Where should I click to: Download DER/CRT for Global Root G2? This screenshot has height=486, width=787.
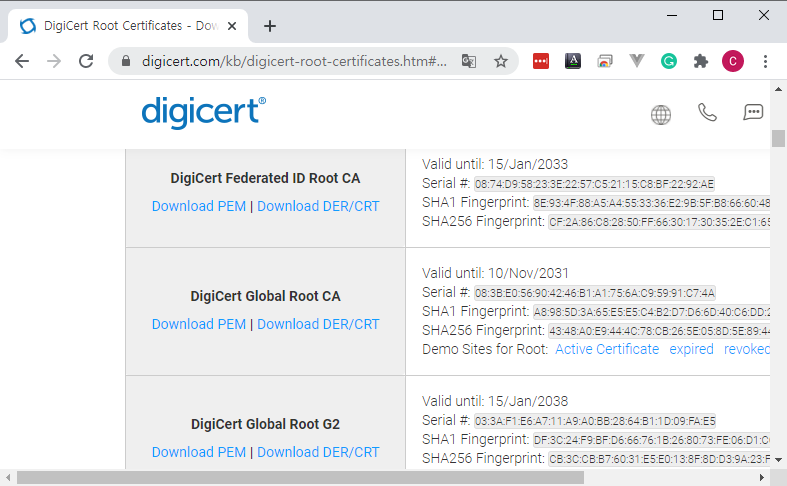point(318,452)
